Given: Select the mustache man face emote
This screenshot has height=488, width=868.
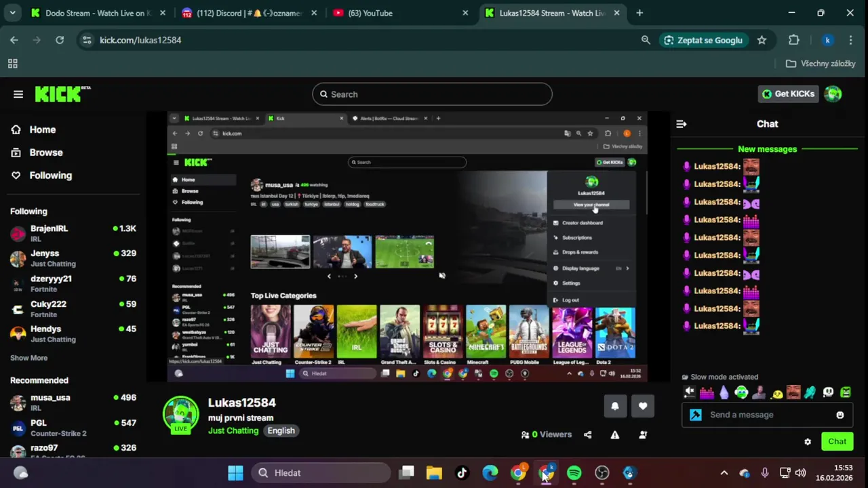Looking at the screenshot, I should pos(793,392).
